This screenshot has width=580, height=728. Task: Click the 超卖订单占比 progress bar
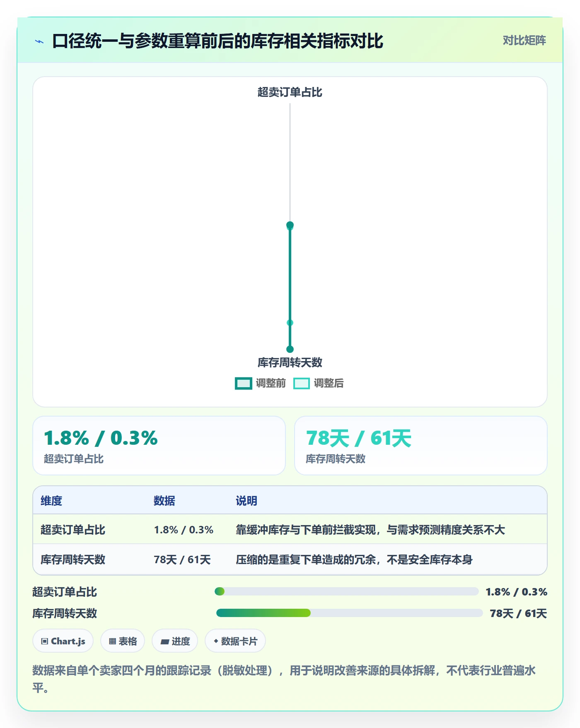[x=347, y=591]
